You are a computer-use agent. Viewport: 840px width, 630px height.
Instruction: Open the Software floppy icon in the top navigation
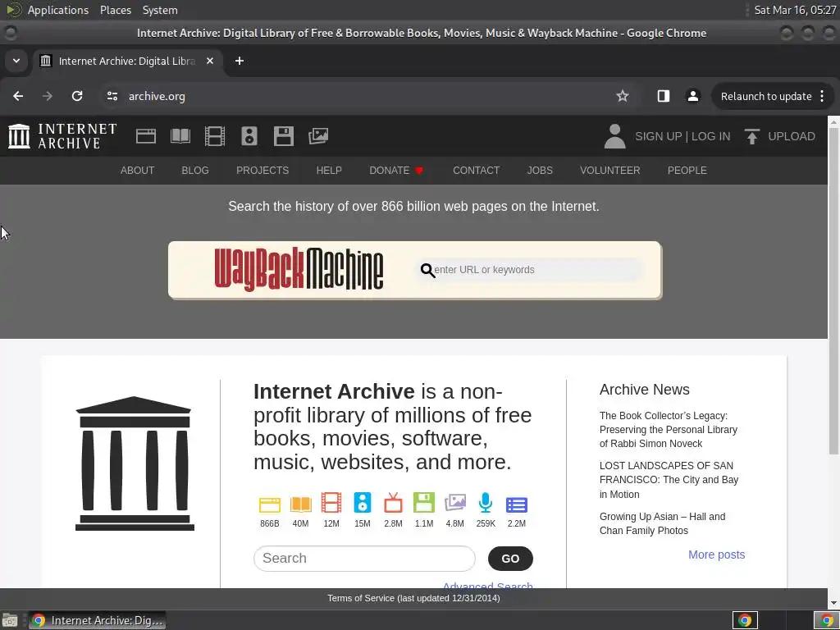(x=283, y=136)
